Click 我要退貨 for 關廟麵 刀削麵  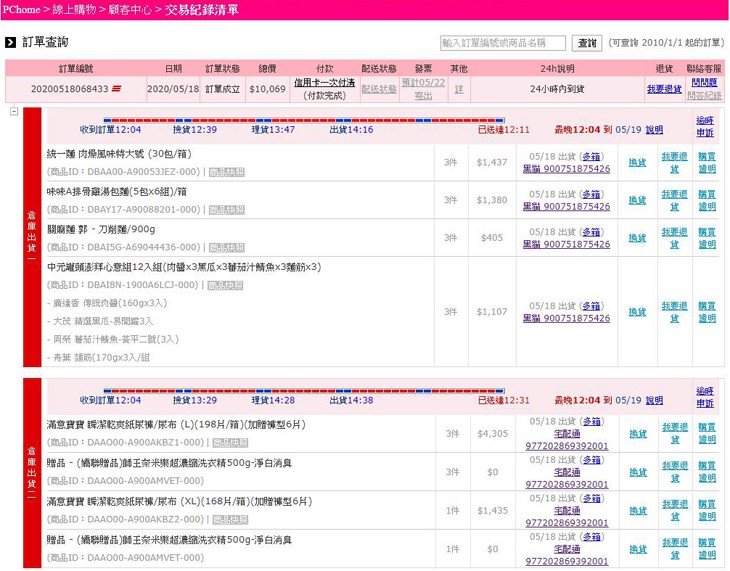[x=675, y=238]
